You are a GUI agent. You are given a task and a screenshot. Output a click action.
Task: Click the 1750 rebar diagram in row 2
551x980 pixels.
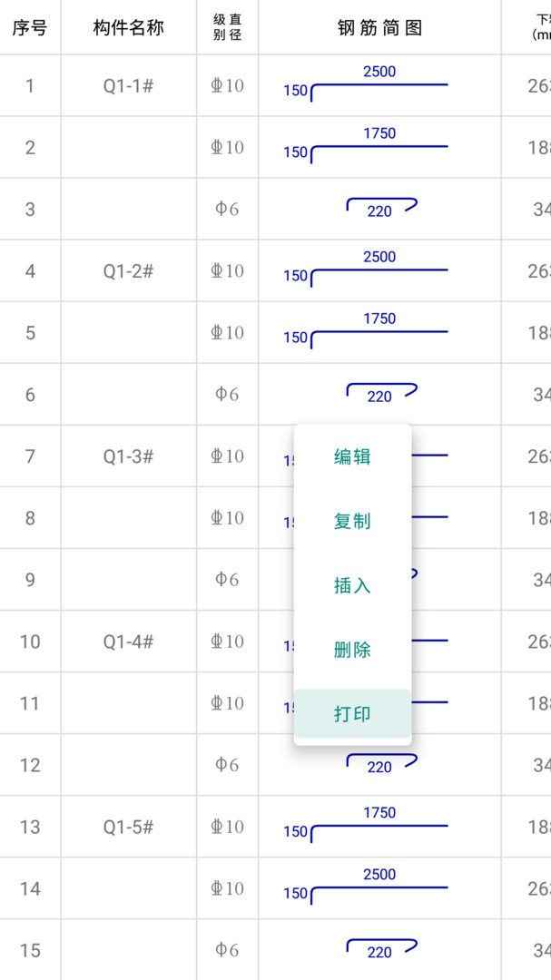[x=379, y=147]
